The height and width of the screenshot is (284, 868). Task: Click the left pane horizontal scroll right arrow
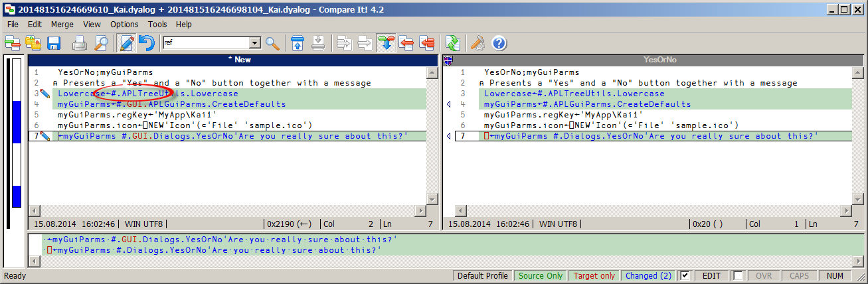click(420, 211)
